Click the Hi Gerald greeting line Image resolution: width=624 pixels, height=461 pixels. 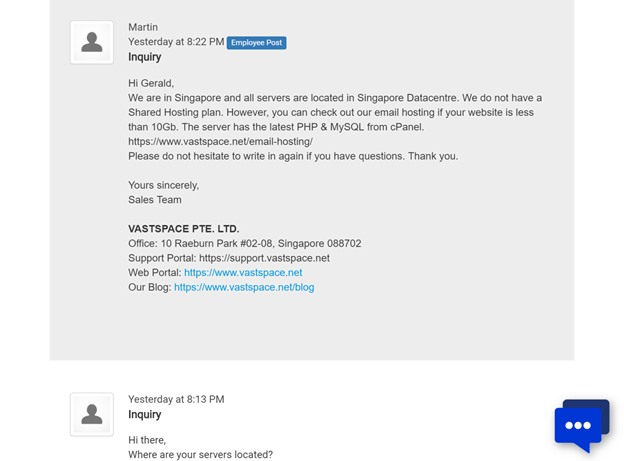(151, 83)
